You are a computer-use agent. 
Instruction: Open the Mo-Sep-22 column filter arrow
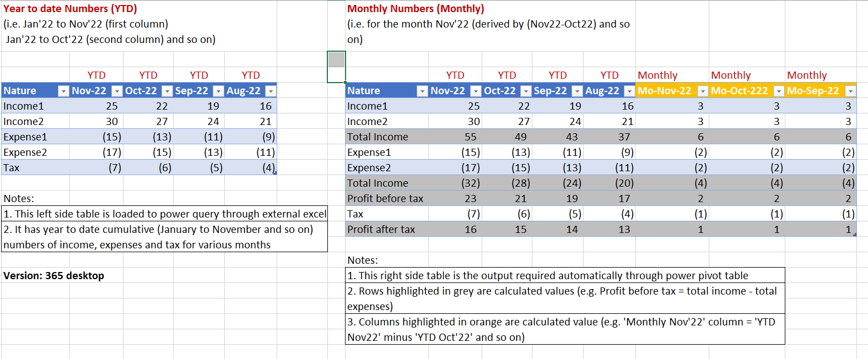coord(850,91)
